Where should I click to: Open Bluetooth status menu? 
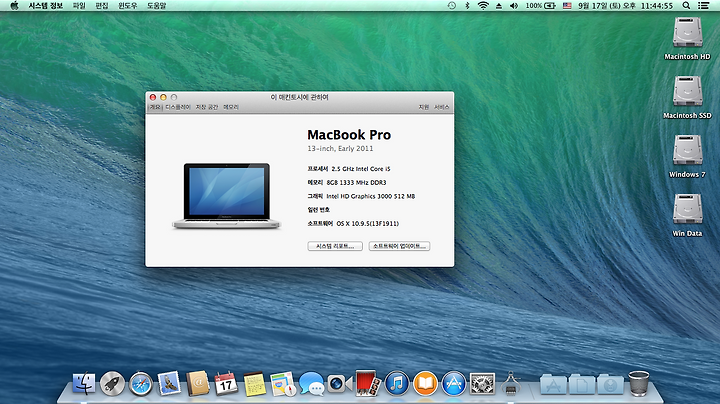pos(467,6)
